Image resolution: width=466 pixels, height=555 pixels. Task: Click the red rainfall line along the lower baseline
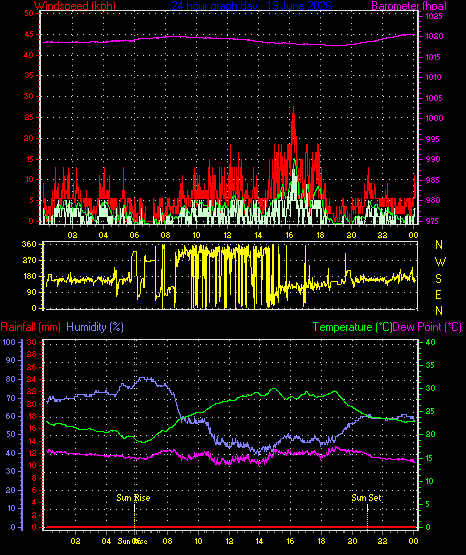click(230, 527)
